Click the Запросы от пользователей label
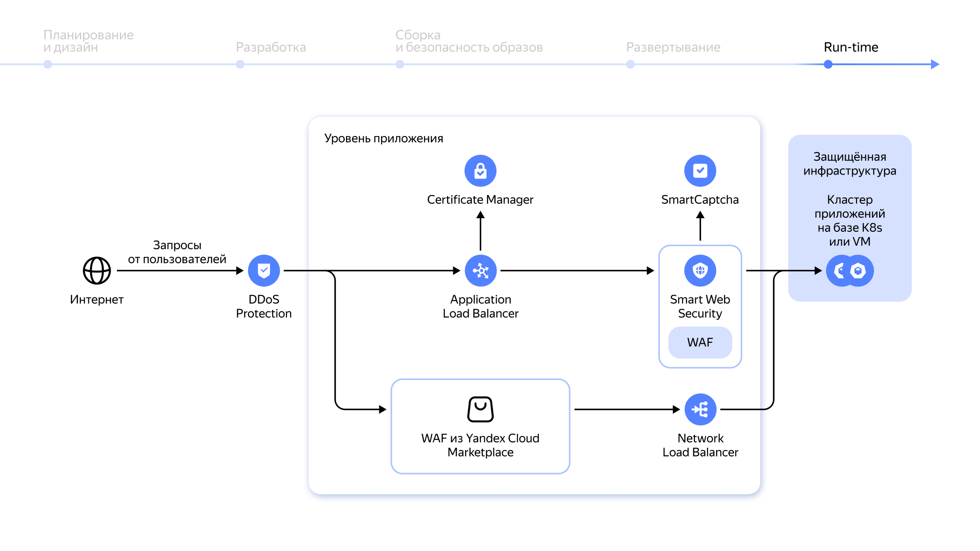980x551 pixels. pos(177,252)
